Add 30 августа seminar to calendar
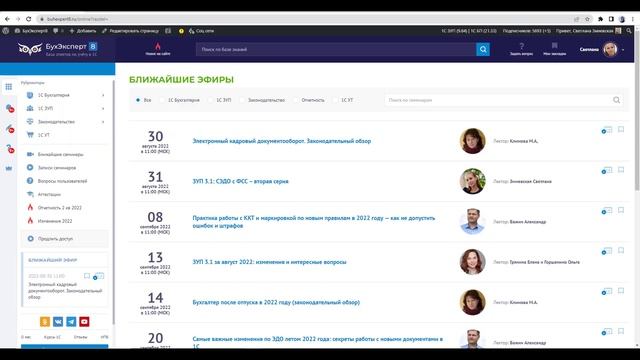640x360 pixels. pos(607,130)
